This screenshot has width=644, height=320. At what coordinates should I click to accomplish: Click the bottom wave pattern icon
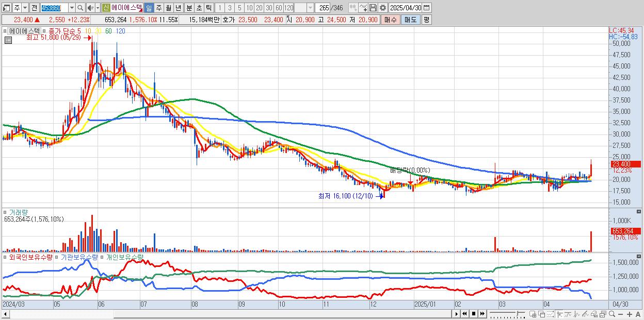pyautogui.click(x=577, y=314)
